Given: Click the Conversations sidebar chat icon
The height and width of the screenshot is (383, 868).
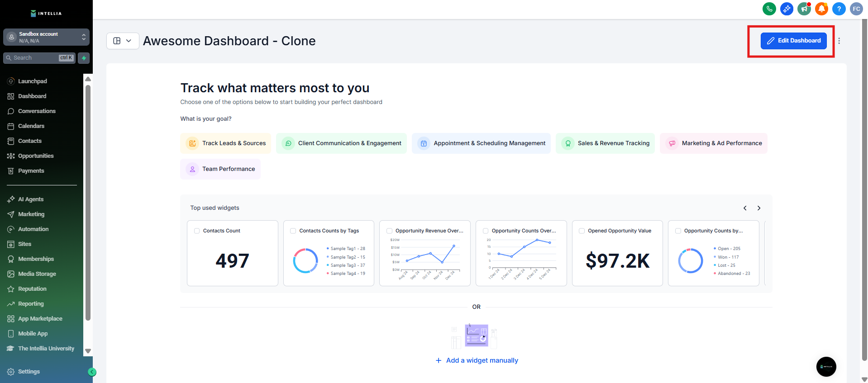Looking at the screenshot, I should click(11, 111).
